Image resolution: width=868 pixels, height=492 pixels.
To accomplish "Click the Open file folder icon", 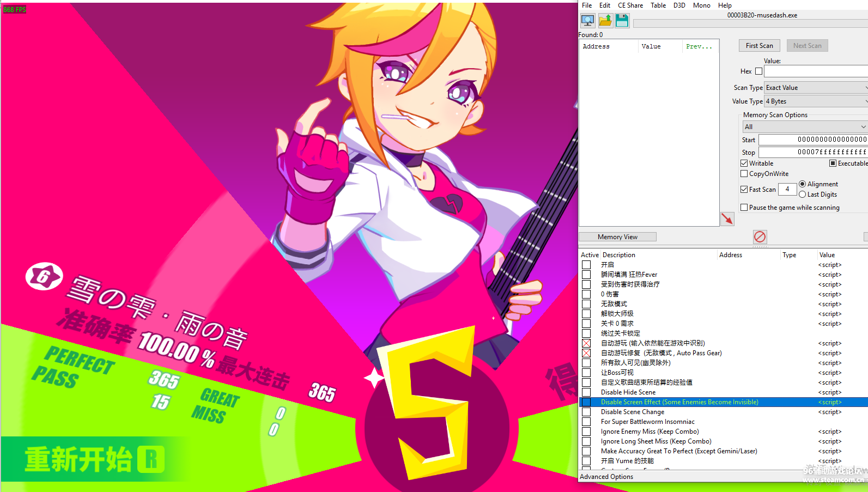I will pos(605,21).
